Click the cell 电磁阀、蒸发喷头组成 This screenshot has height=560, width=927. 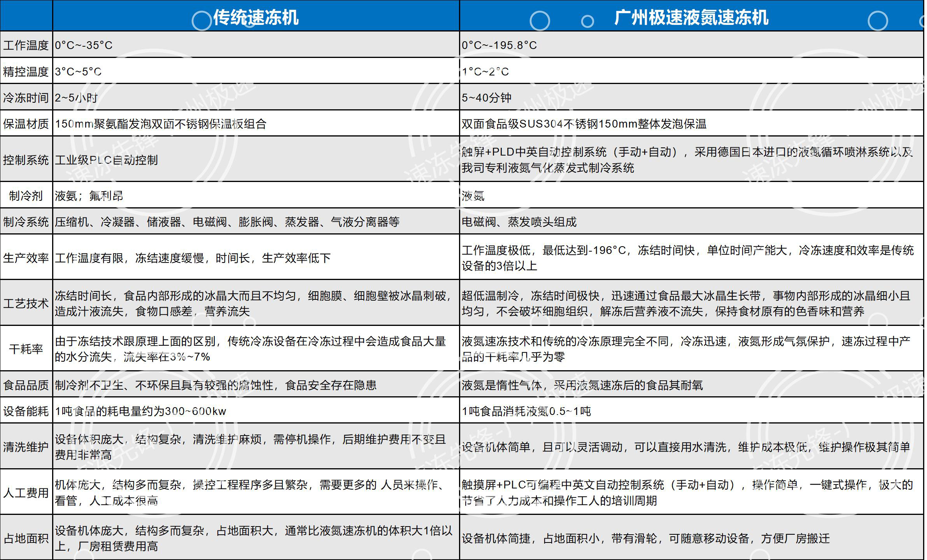point(691,221)
